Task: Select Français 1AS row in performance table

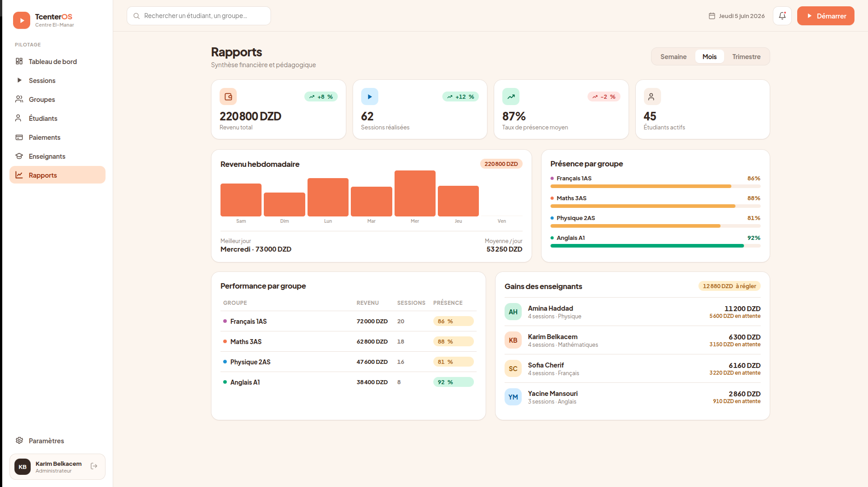Action: tap(349, 321)
